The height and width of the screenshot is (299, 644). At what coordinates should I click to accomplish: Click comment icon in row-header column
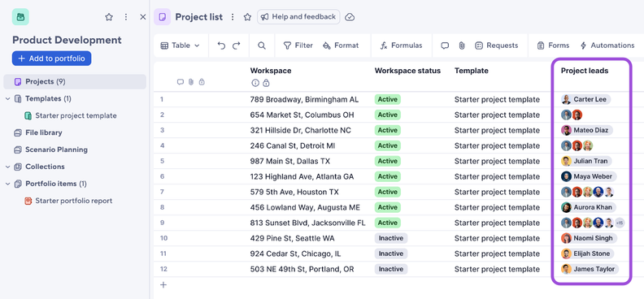tap(180, 82)
